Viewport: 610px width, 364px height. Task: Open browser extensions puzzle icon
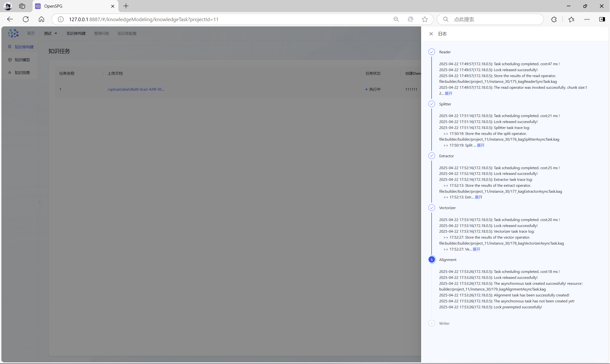554,19
